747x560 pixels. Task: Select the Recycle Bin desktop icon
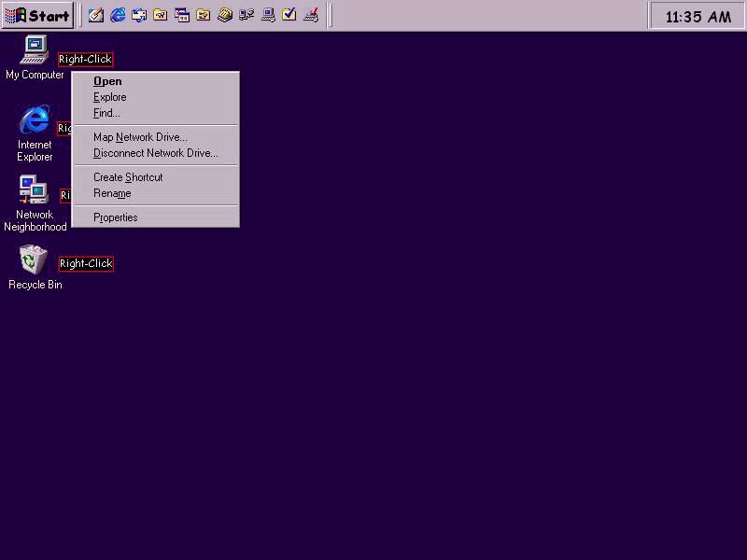35,267
